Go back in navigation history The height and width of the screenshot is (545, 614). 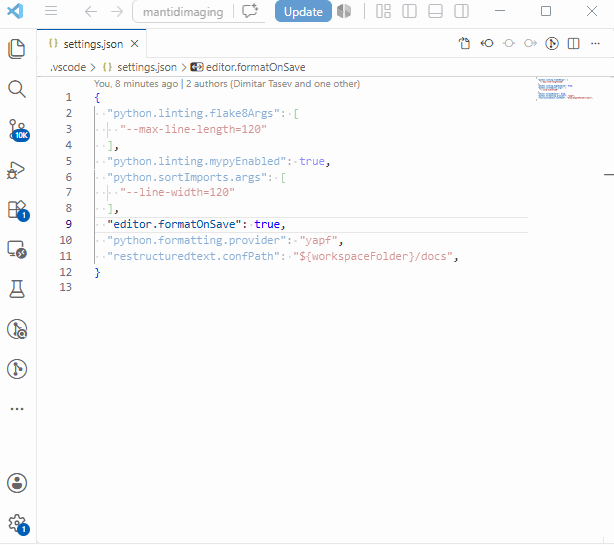[x=91, y=12]
